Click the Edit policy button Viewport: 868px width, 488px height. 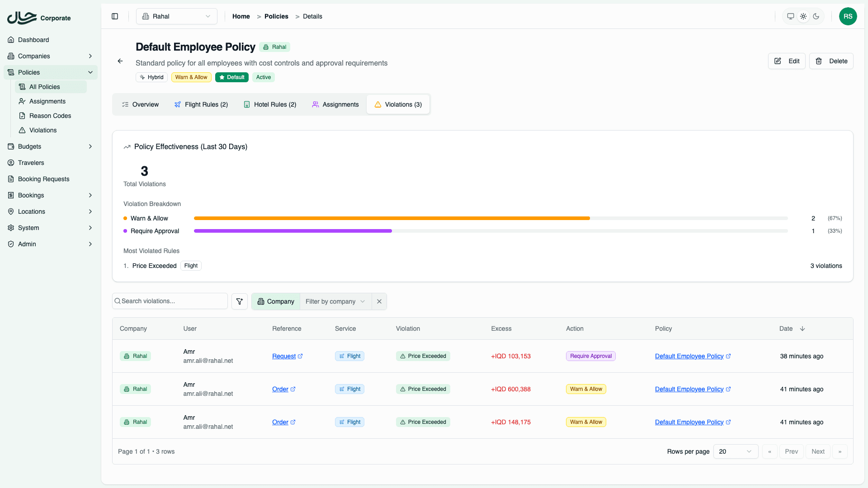787,61
